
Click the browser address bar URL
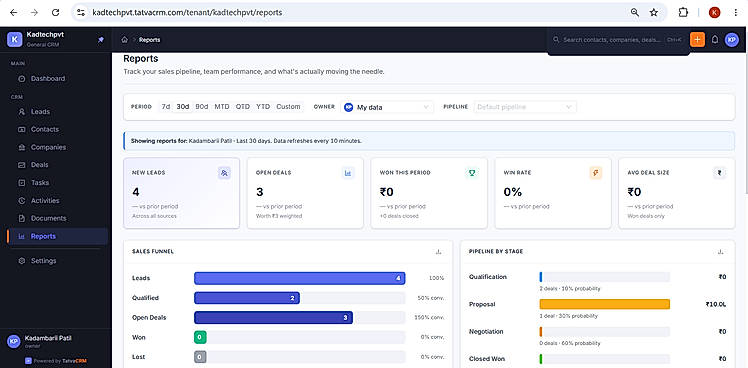(187, 13)
